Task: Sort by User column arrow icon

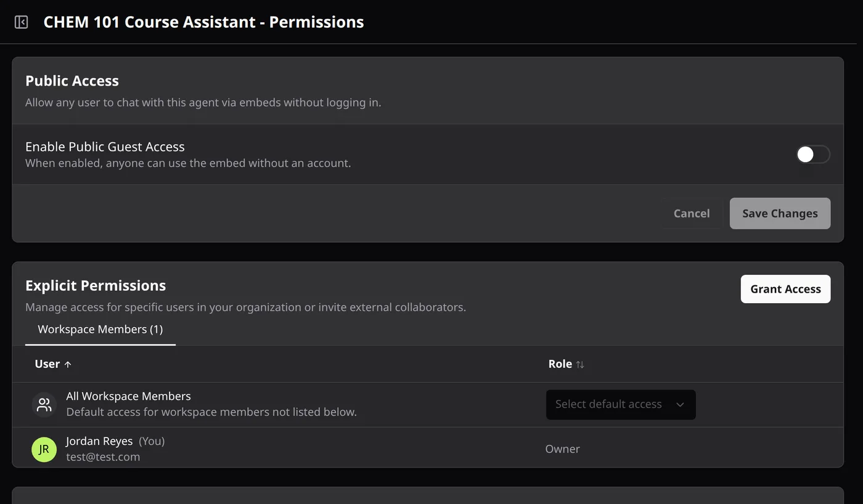Action: [x=68, y=364]
